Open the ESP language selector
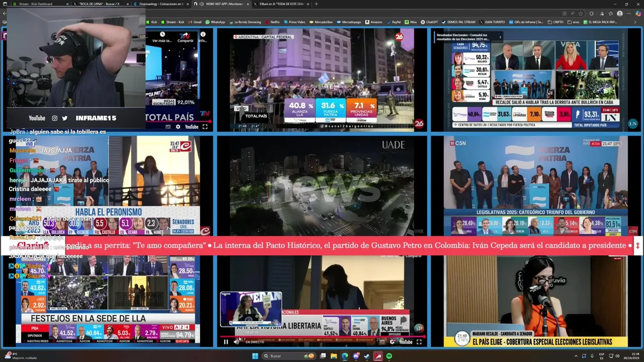The width and height of the screenshot is (644, 362). pos(602,356)
